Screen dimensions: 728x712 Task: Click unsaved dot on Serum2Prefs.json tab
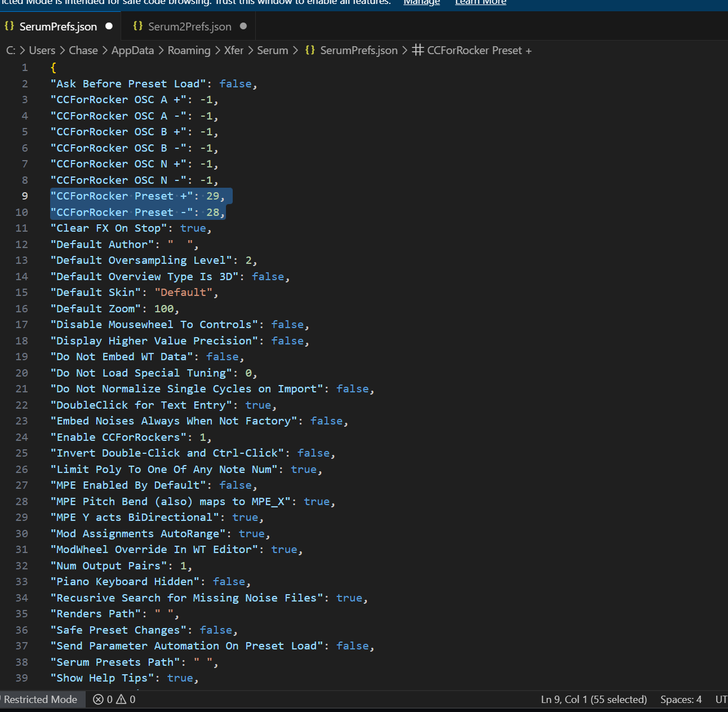[x=243, y=26]
